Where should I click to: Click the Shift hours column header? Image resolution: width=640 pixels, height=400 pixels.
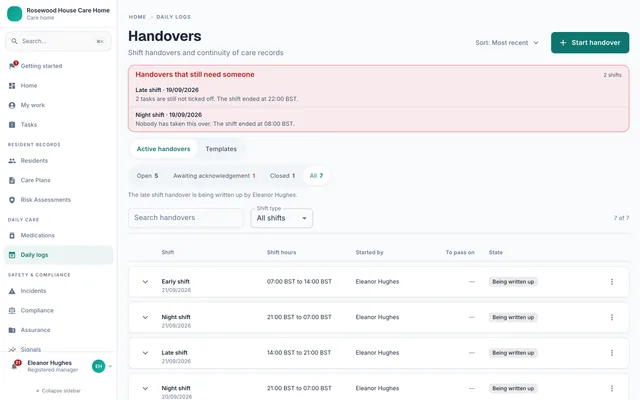pyautogui.click(x=281, y=253)
